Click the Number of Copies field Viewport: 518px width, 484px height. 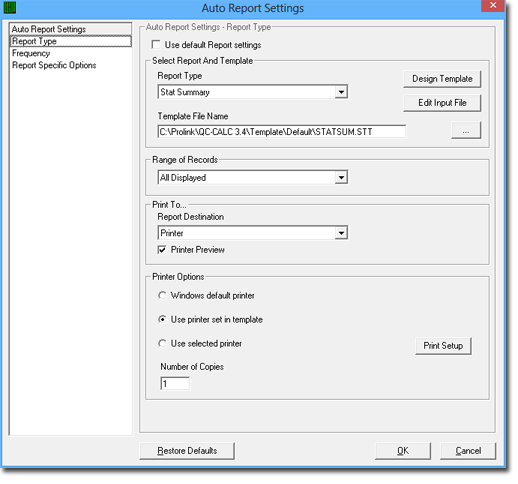pyautogui.click(x=175, y=384)
